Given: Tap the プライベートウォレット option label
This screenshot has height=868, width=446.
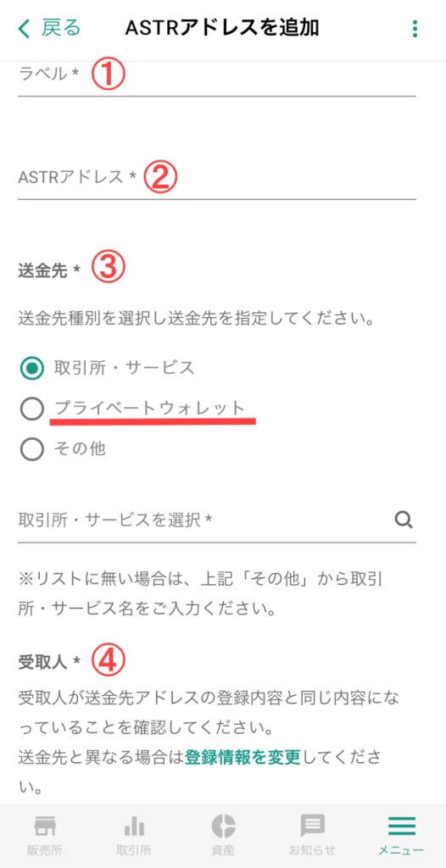Looking at the screenshot, I should pos(150,408).
